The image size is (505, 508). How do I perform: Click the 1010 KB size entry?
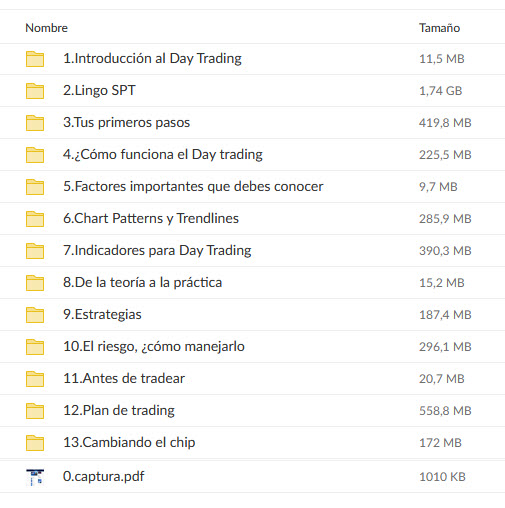pyautogui.click(x=442, y=477)
